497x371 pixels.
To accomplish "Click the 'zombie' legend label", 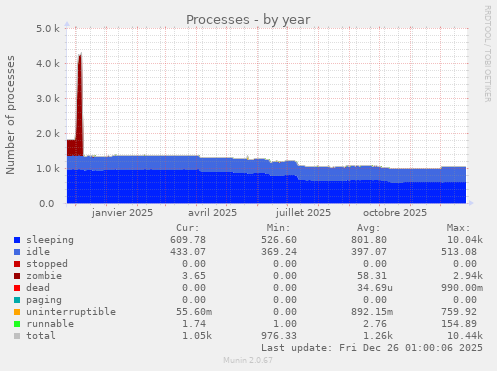I will [44, 276].
